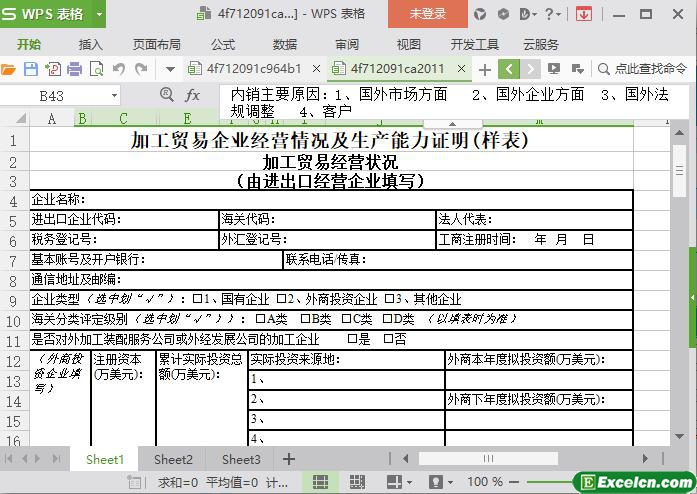The width and height of the screenshot is (697, 494).
Task: Switch to document tab 4f712091c964b1
Action: point(254,68)
